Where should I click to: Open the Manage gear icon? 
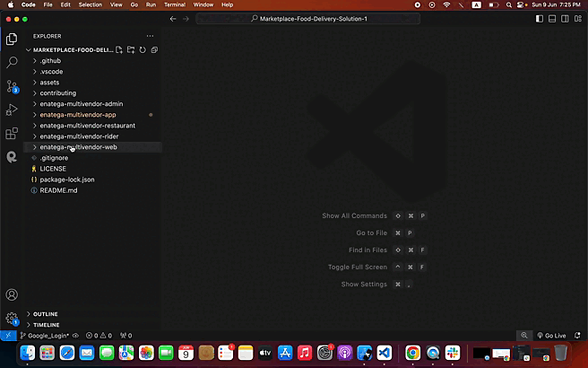pos(12,318)
